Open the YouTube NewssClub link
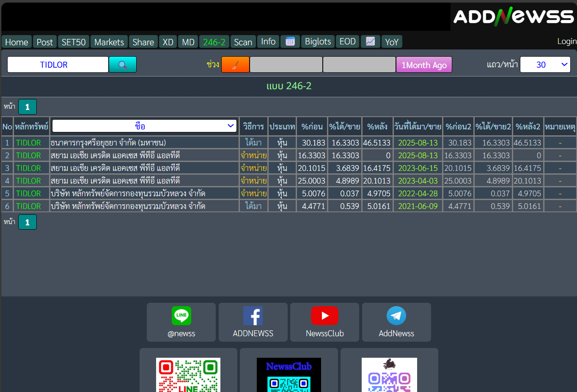 325,322
